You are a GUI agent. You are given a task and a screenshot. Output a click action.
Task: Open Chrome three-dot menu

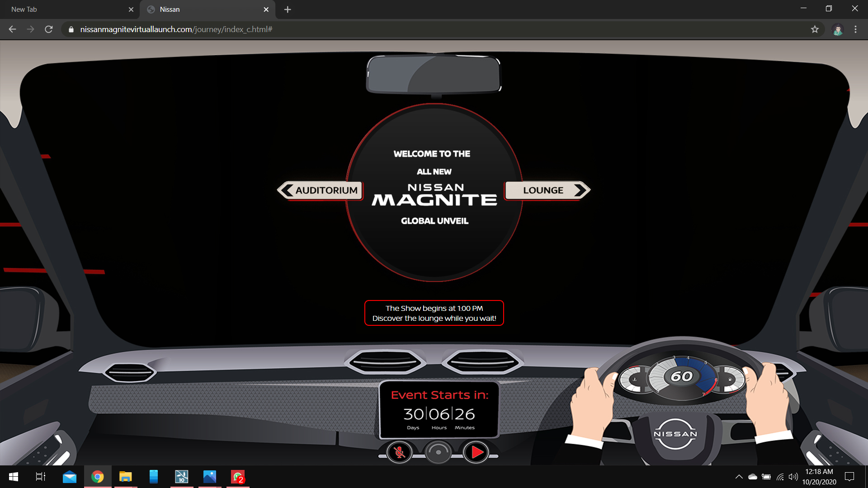click(855, 29)
